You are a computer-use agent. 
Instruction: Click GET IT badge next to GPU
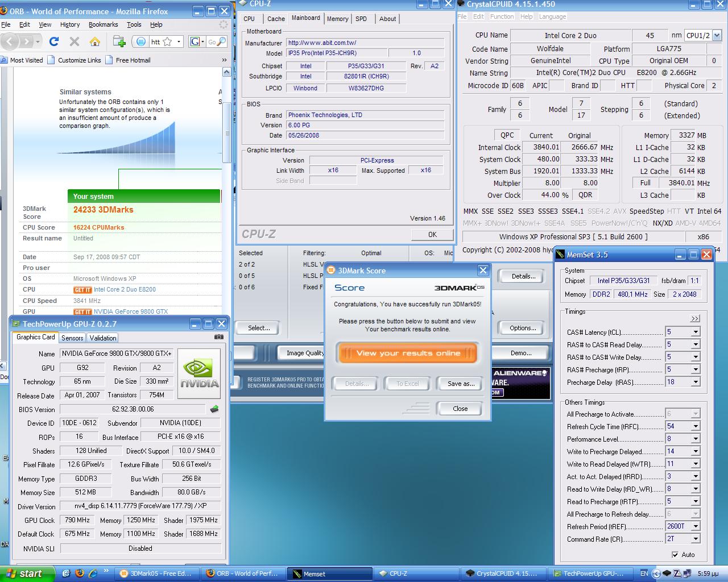(x=82, y=312)
